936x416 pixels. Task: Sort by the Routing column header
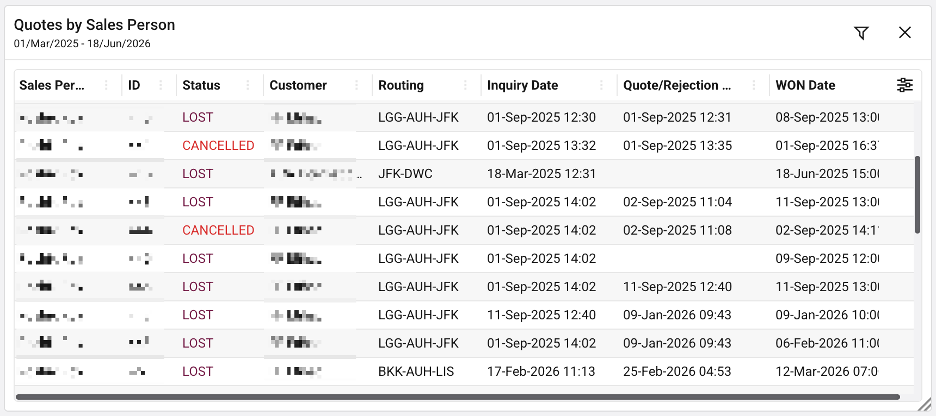coord(401,85)
